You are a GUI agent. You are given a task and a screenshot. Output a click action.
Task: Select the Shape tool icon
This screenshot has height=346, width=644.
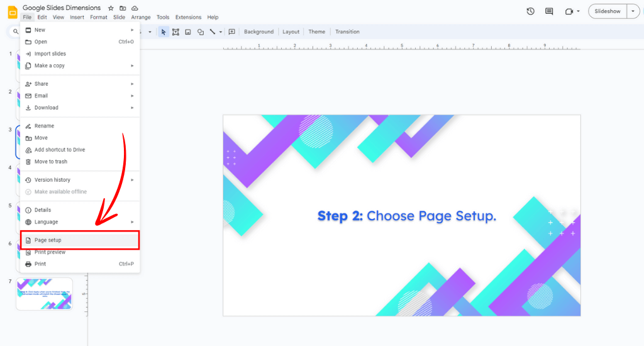click(200, 31)
